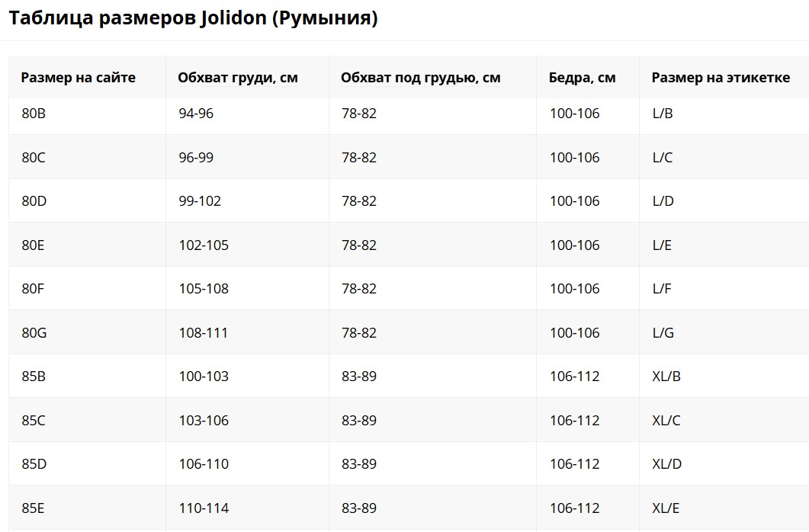Select the 85E size cell

click(x=34, y=508)
